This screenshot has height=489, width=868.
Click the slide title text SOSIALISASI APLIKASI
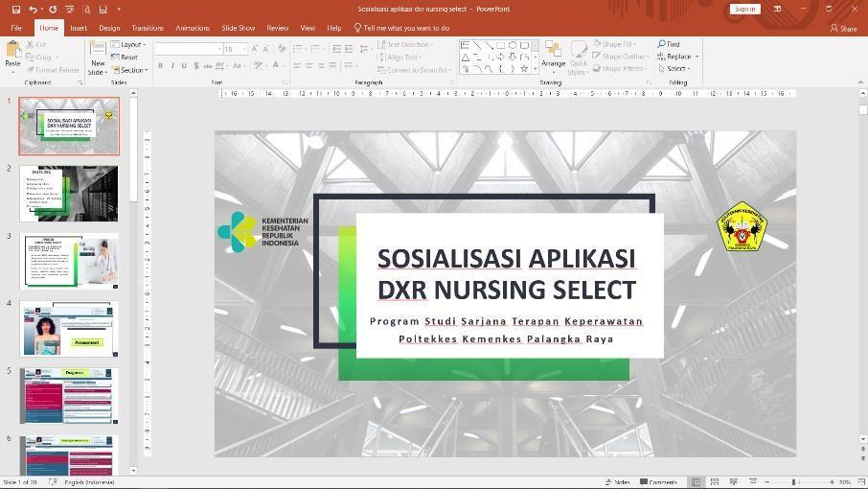coord(507,259)
